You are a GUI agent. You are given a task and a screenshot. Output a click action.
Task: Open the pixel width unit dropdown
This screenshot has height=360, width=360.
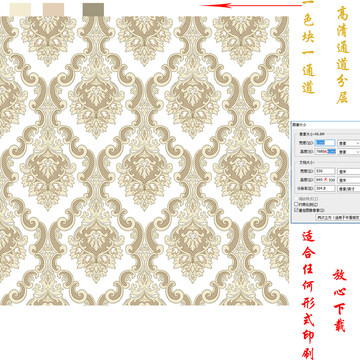point(349,143)
